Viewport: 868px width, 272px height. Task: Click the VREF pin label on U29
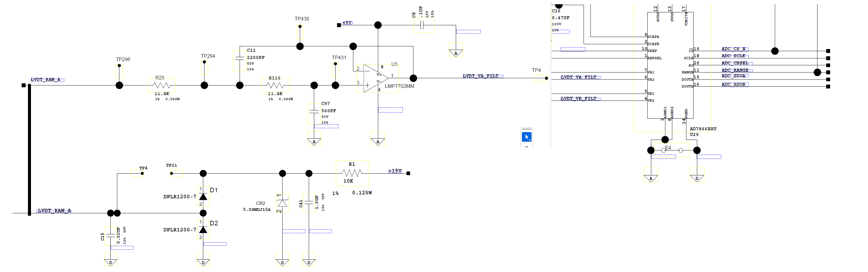[x=652, y=51]
